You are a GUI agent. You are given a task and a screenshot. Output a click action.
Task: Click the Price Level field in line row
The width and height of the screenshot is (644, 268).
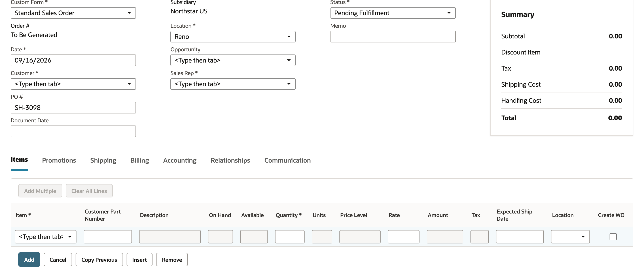click(360, 237)
